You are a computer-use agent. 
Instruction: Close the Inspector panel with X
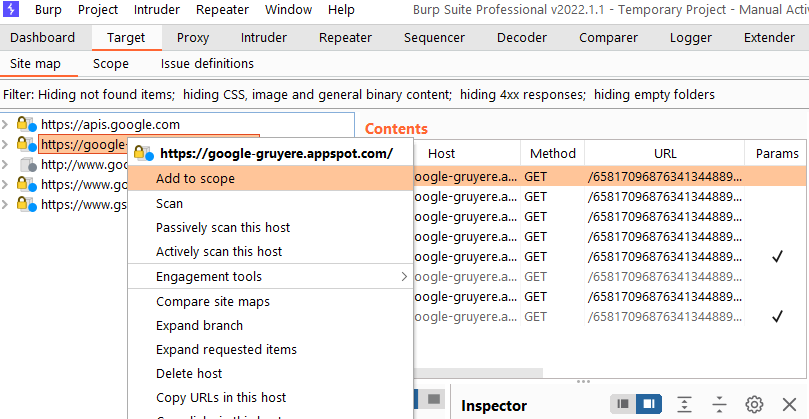(x=788, y=404)
